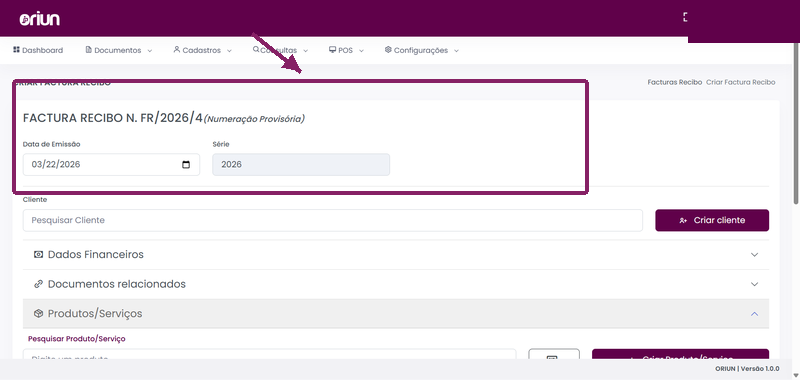Viewport: 800px width, 380px height.
Task: Click the Produtos/Serviços section title
Action: coord(95,314)
